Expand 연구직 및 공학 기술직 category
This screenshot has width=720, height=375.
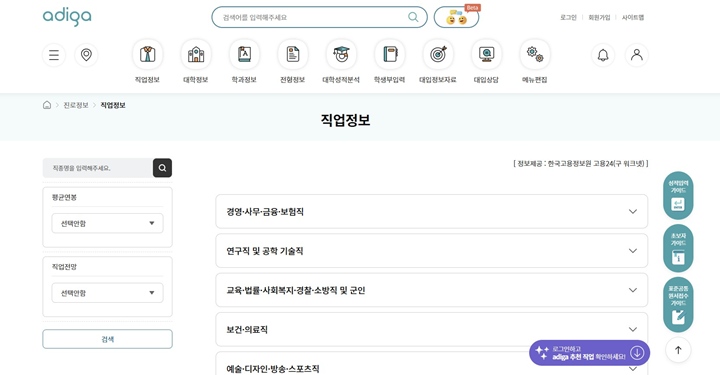[x=432, y=251]
